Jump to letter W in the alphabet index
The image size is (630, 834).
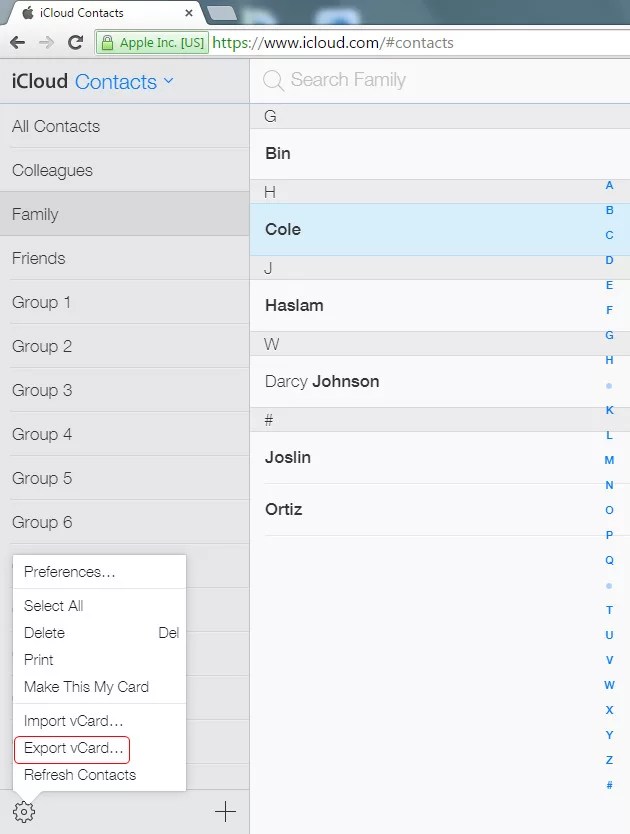coord(609,685)
